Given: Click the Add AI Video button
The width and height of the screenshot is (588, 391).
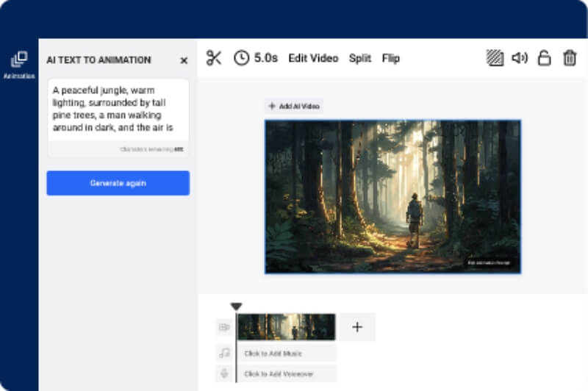Looking at the screenshot, I should (x=294, y=106).
